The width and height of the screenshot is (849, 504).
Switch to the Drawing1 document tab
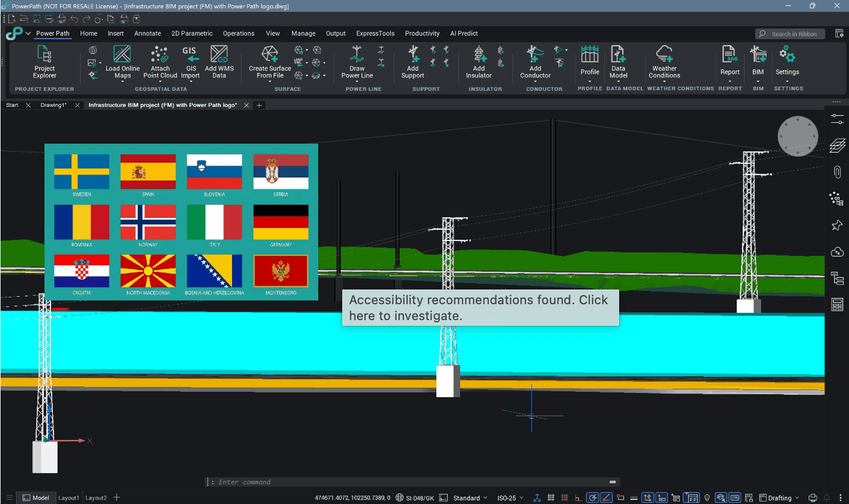pos(53,105)
